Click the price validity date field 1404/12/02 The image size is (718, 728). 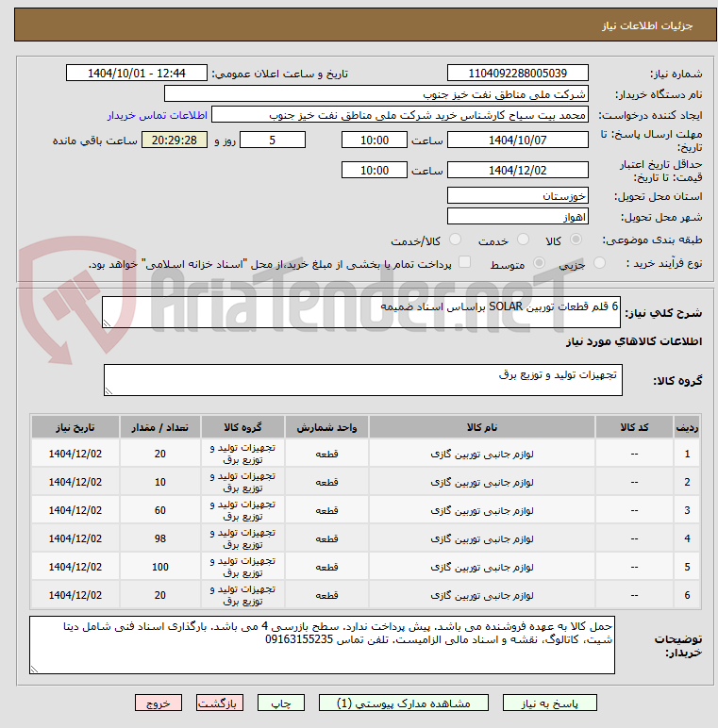tap(517, 171)
